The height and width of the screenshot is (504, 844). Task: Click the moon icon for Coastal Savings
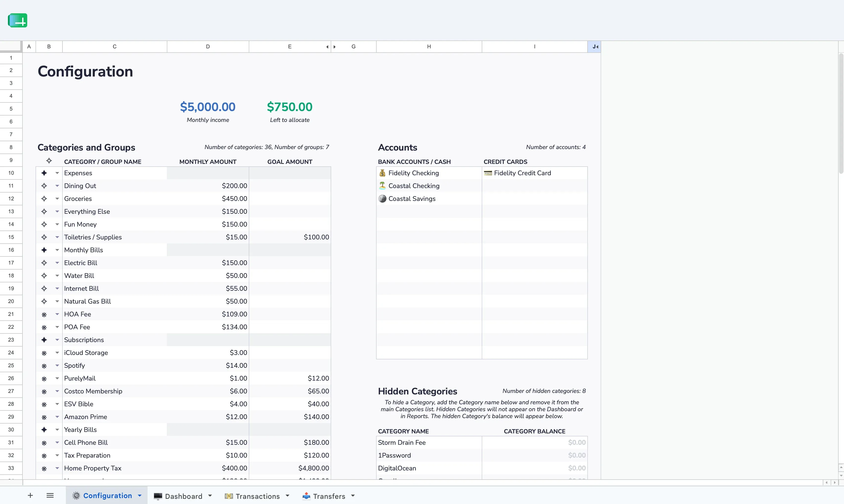(382, 198)
